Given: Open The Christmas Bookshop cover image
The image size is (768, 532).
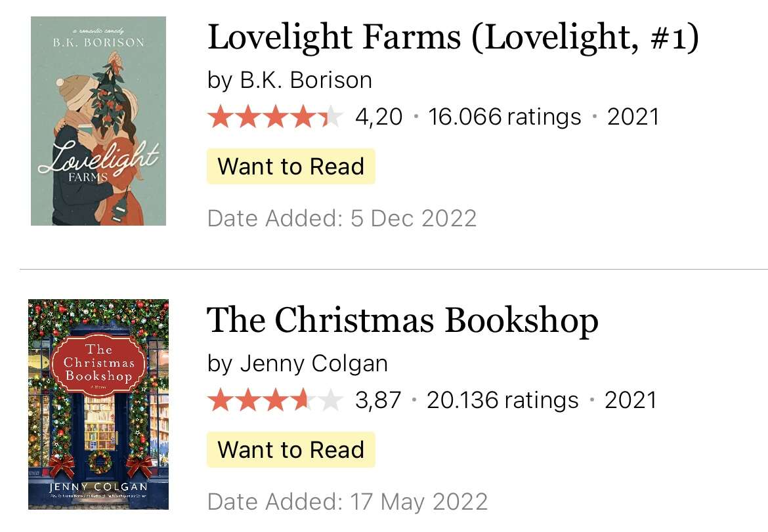Looking at the screenshot, I should [98, 404].
